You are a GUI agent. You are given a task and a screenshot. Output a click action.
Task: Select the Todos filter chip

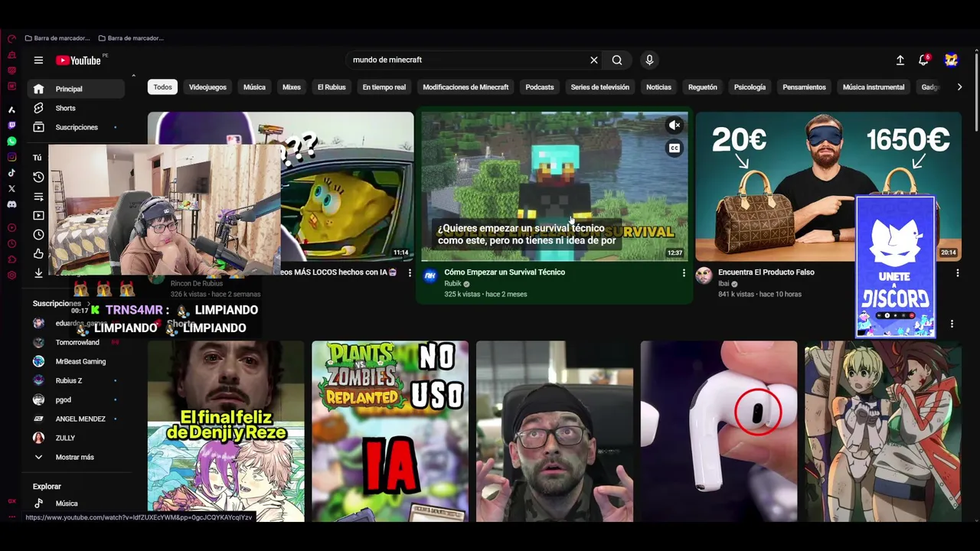pos(163,87)
